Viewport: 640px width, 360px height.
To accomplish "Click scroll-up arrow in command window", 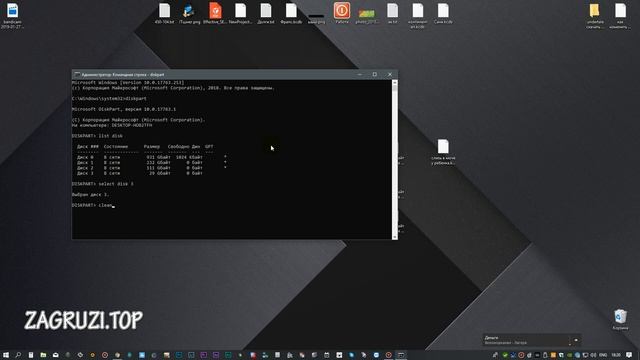I will [x=395, y=82].
